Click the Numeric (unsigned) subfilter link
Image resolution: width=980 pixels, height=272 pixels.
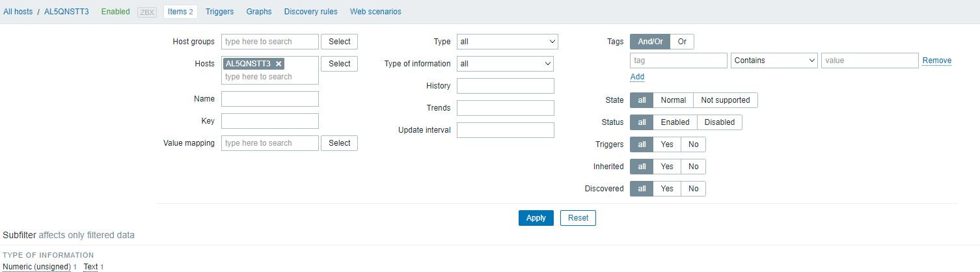[x=36, y=267]
